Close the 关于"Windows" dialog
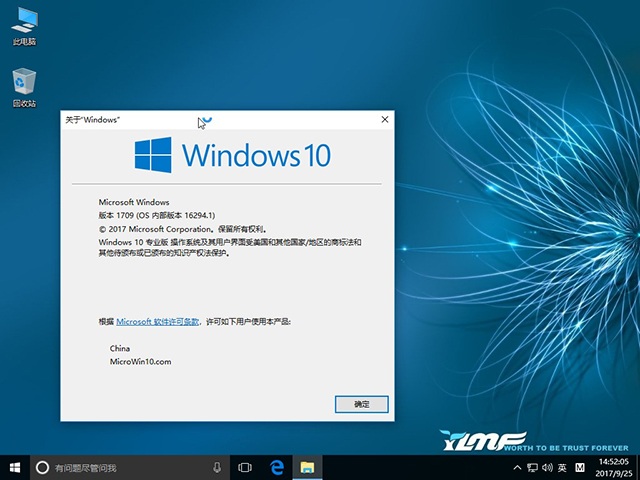 point(384,120)
